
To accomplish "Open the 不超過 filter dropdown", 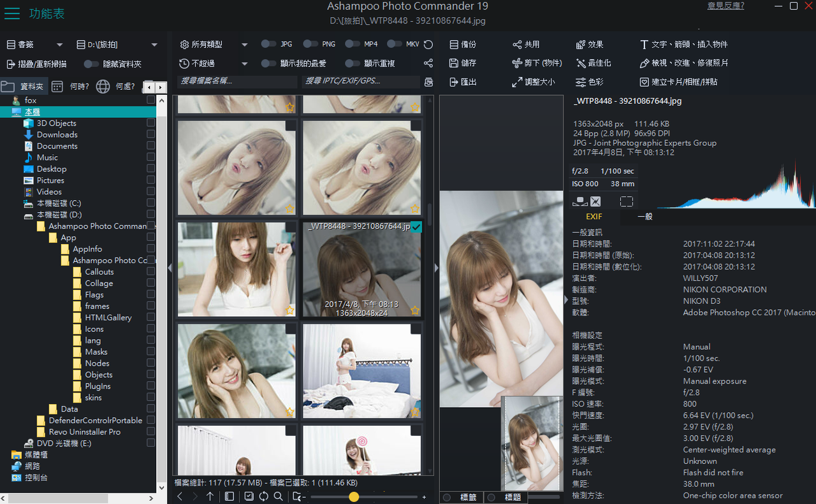I will pyautogui.click(x=214, y=63).
